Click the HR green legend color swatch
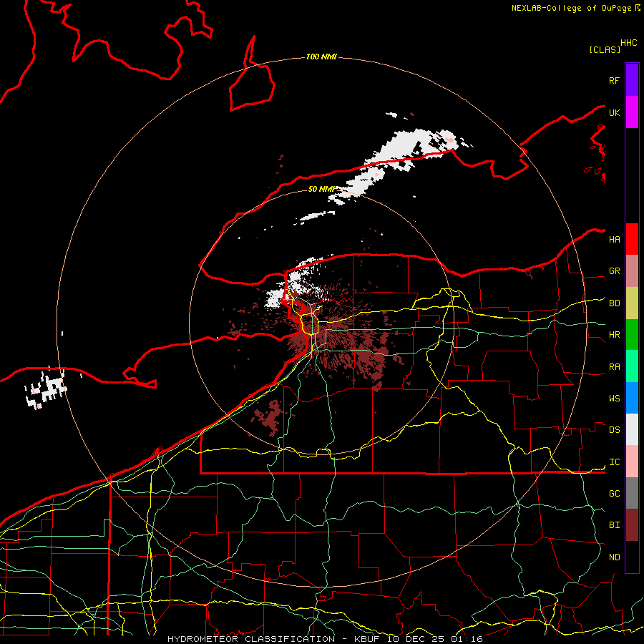The width and height of the screenshot is (644, 644). (632, 335)
